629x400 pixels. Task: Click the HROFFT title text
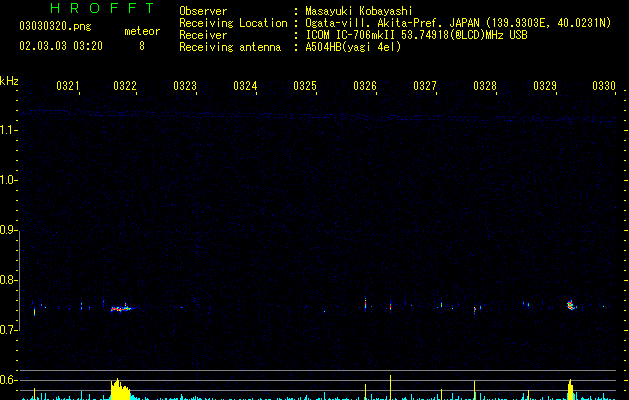click(103, 8)
